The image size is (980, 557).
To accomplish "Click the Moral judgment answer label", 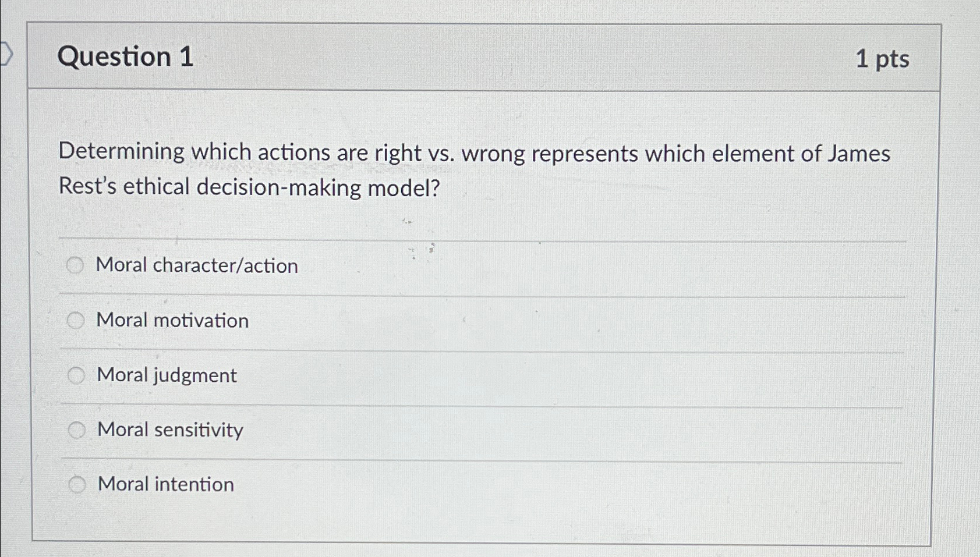I will pyautogui.click(x=167, y=375).
